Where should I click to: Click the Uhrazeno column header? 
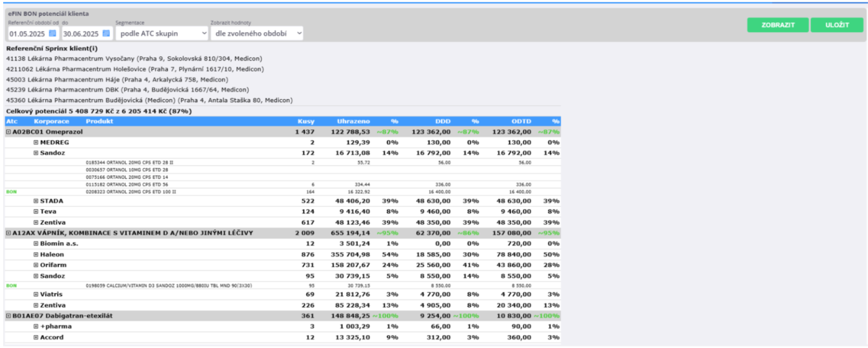click(353, 121)
